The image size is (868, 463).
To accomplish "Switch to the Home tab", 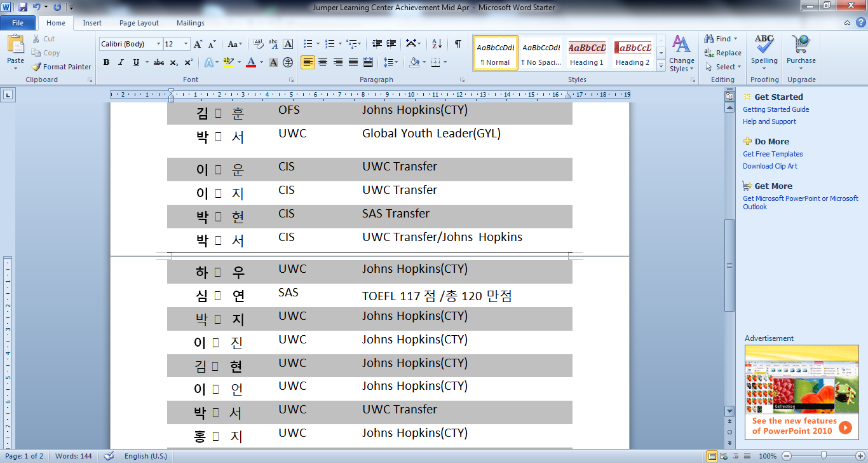I will 56,23.
